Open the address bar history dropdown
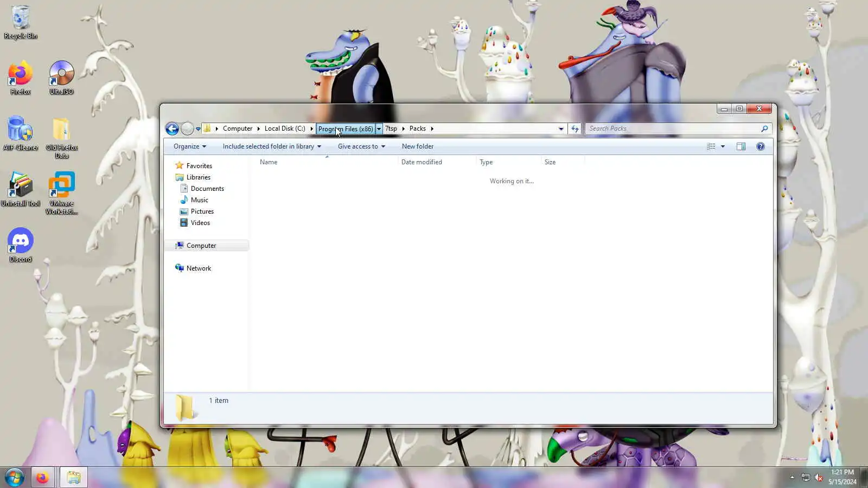Image resolution: width=868 pixels, height=488 pixels. click(561, 129)
